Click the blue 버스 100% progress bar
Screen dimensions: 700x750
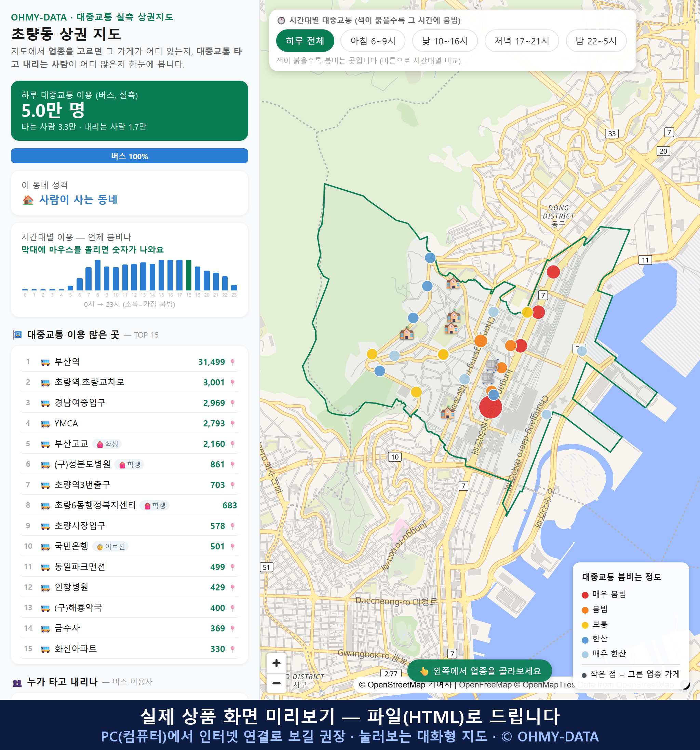tap(130, 156)
